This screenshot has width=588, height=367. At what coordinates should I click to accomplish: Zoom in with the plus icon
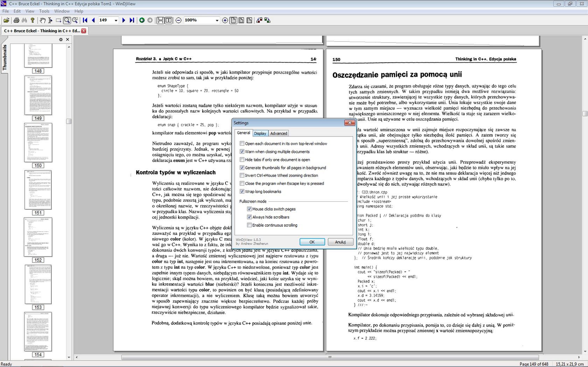point(225,20)
